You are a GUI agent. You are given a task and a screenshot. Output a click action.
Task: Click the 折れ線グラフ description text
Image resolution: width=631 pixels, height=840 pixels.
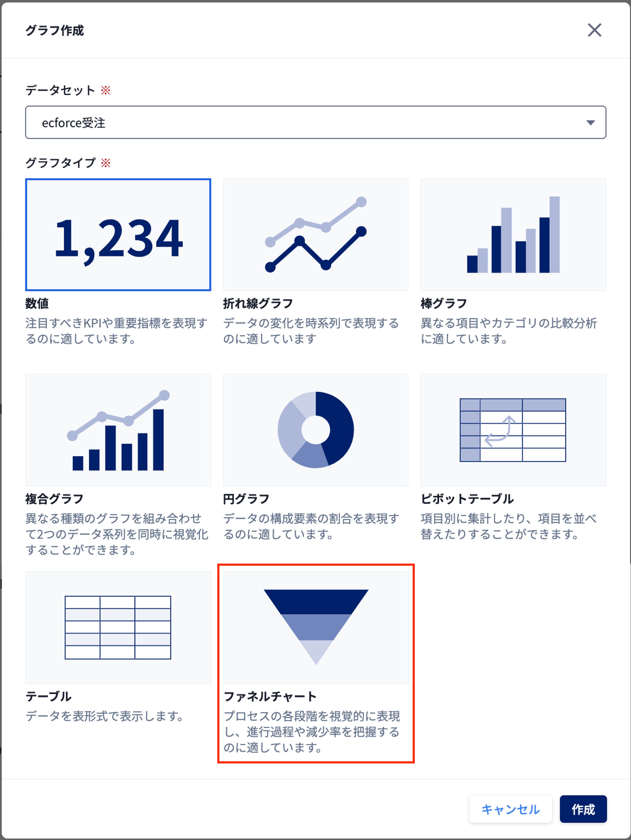[x=311, y=331]
